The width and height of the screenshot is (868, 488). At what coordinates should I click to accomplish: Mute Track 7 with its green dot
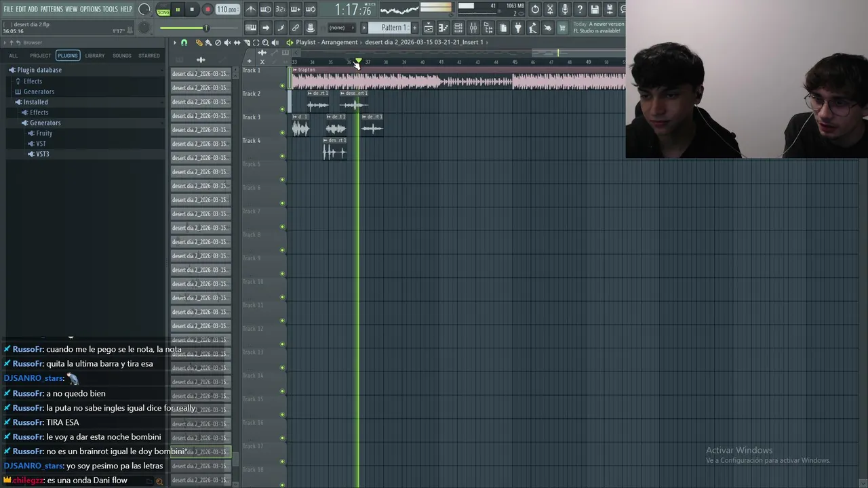(283, 227)
